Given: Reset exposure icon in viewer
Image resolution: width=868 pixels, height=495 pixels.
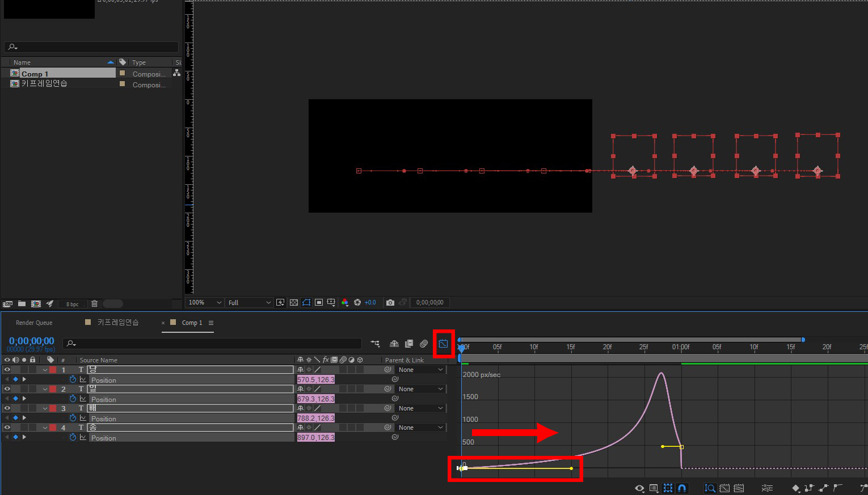Looking at the screenshot, I should 357,303.
